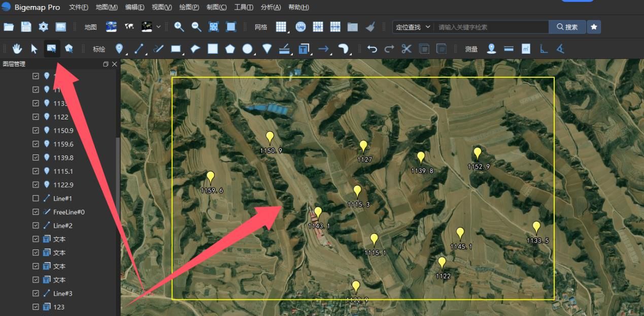Click the zoom in magnifier icon
The height and width of the screenshot is (316, 644).
tap(179, 27)
